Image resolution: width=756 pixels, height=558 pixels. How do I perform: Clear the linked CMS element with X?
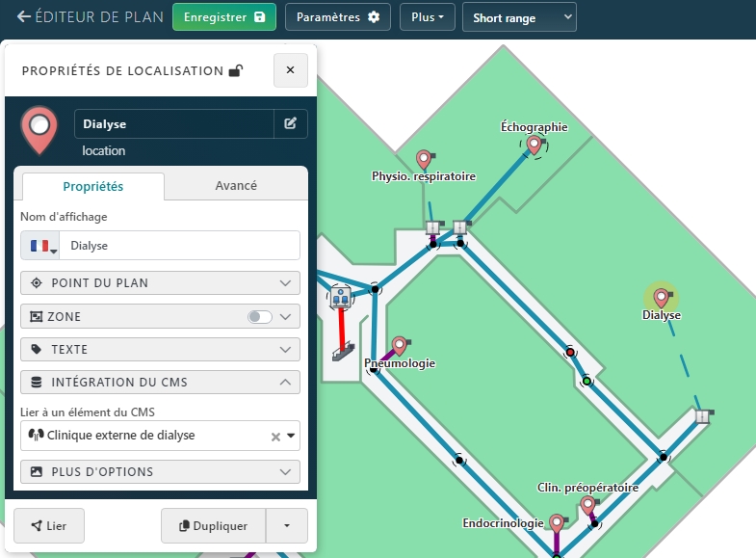tap(275, 437)
